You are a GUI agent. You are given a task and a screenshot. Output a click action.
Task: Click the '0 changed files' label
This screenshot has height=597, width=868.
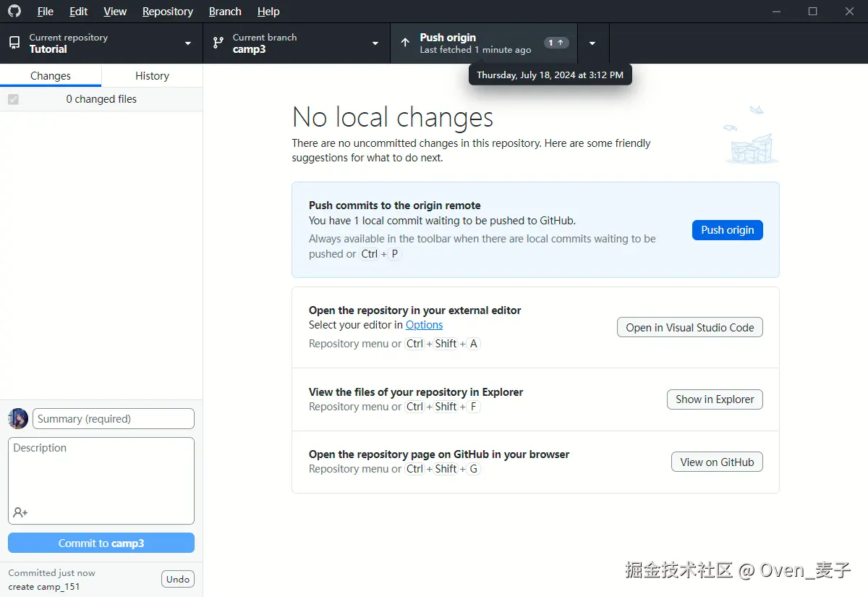[101, 99]
